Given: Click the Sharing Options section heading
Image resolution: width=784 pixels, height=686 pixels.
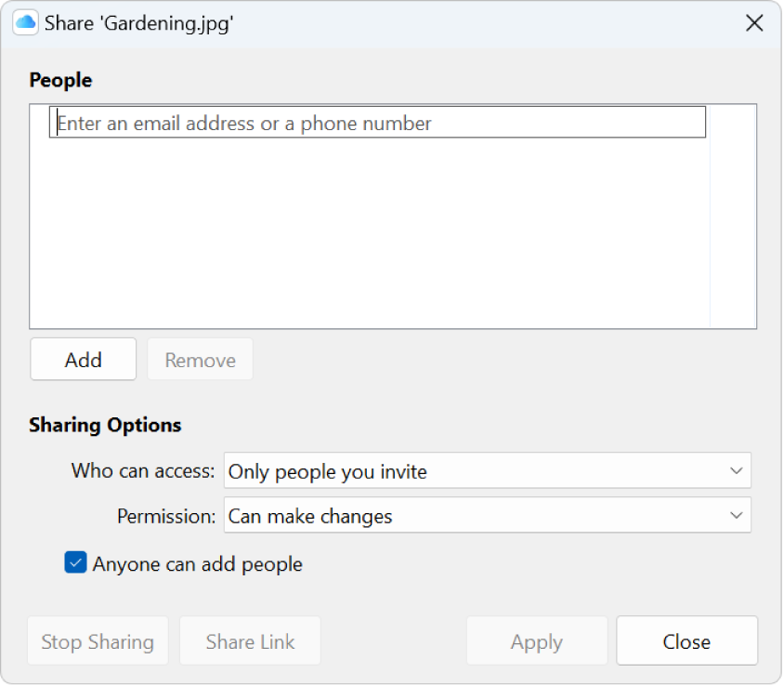Looking at the screenshot, I should (105, 425).
